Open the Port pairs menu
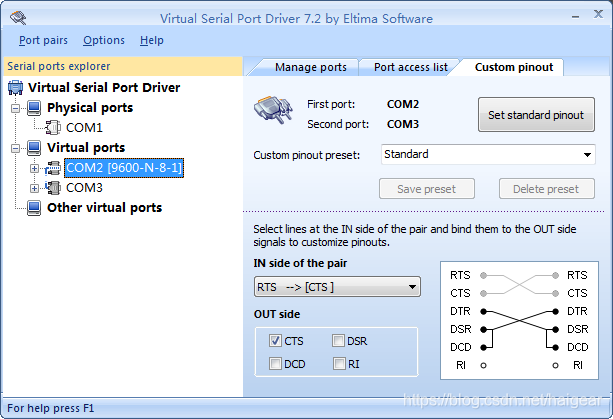Viewport: 613px width, 419px height. point(43,40)
